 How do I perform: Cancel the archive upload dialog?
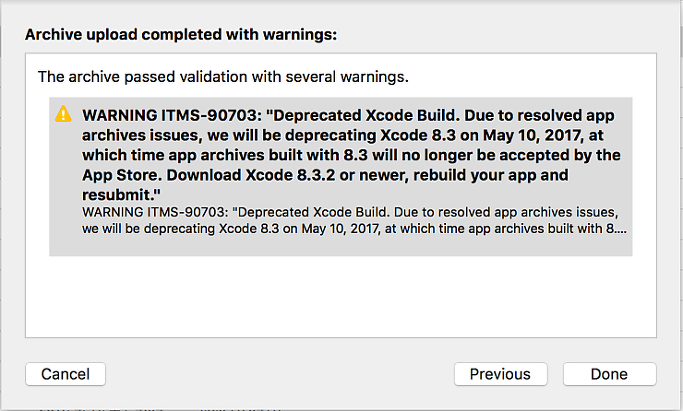(x=65, y=374)
